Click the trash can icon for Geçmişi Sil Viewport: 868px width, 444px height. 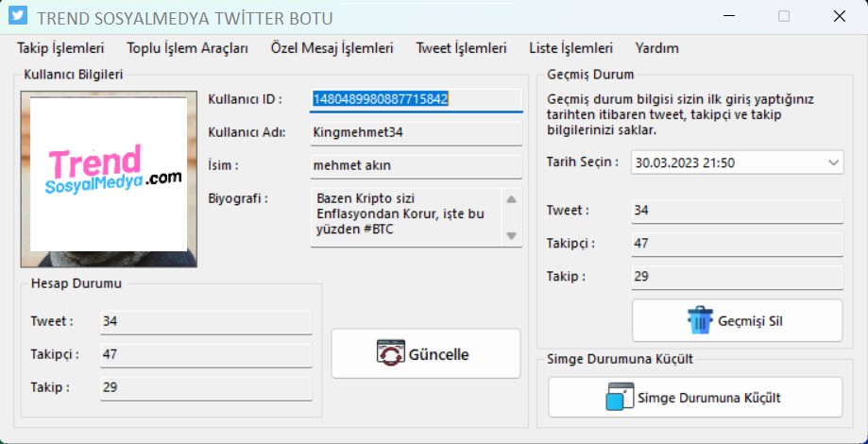click(x=700, y=320)
